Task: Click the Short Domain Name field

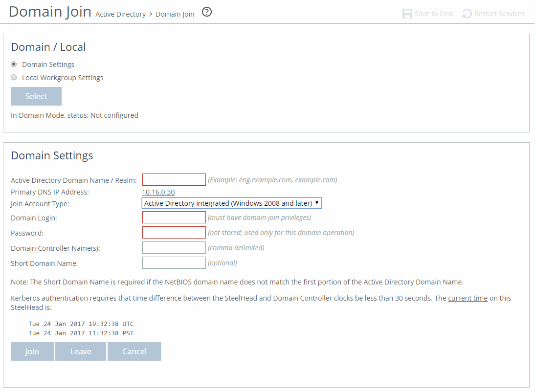Action: pos(174,262)
